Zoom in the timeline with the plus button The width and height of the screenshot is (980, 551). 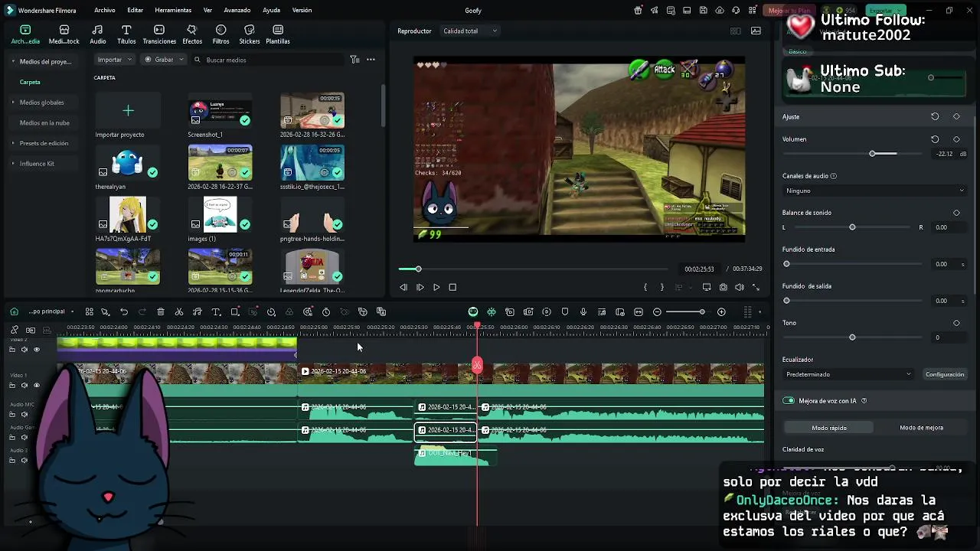[x=721, y=312]
